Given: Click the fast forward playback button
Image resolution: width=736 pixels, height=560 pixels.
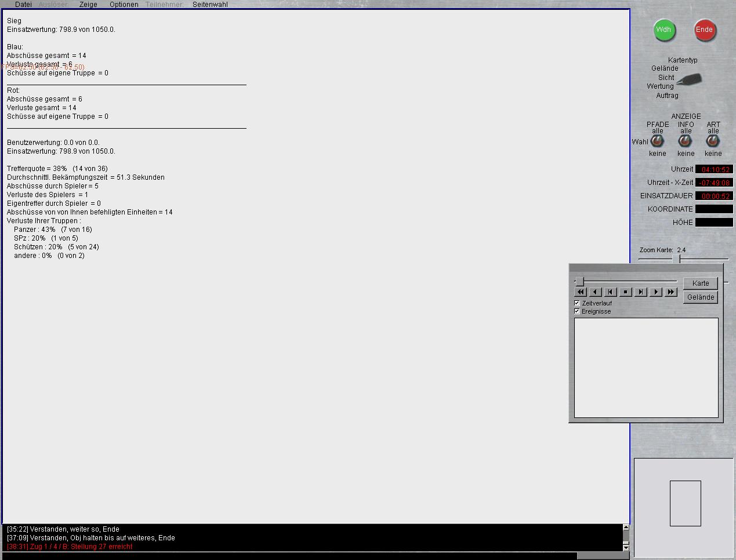Looking at the screenshot, I should pos(671,292).
